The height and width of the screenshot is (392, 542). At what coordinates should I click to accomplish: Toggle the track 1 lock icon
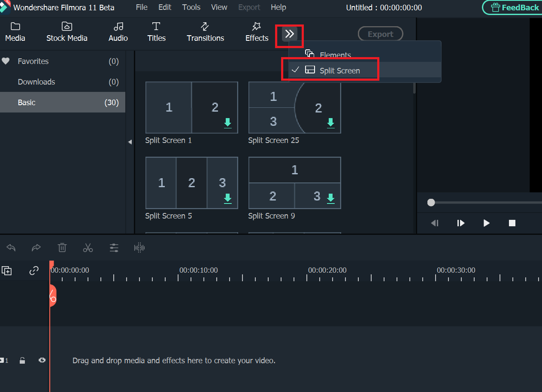pos(22,360)
